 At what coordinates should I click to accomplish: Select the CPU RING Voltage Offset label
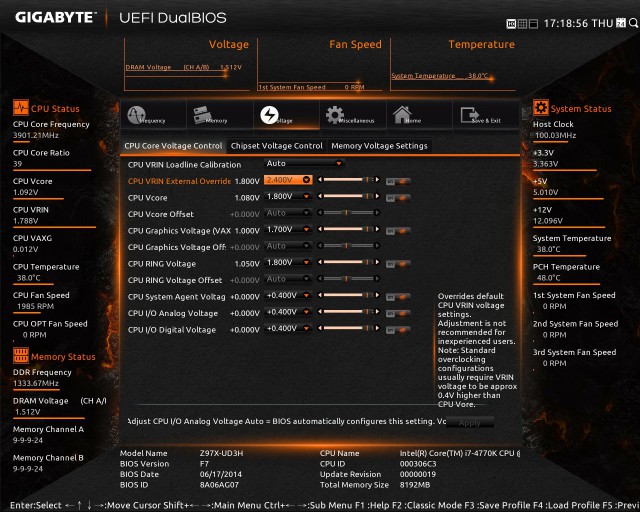tap(175, 280)
